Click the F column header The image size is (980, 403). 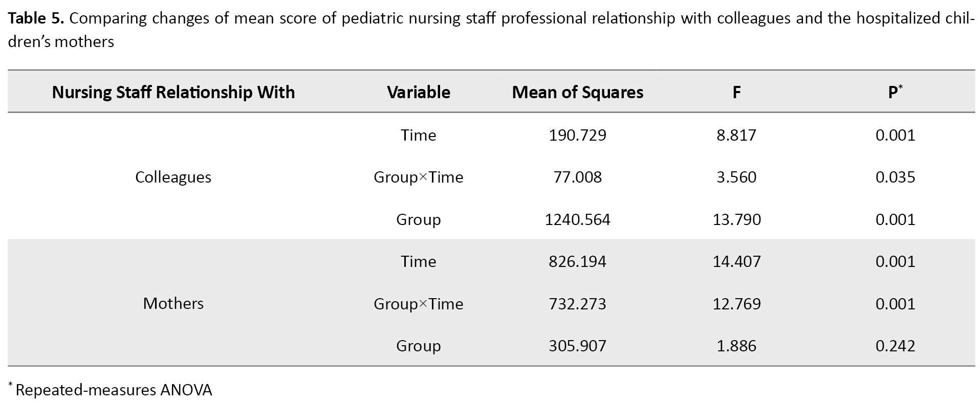(736, 93)
